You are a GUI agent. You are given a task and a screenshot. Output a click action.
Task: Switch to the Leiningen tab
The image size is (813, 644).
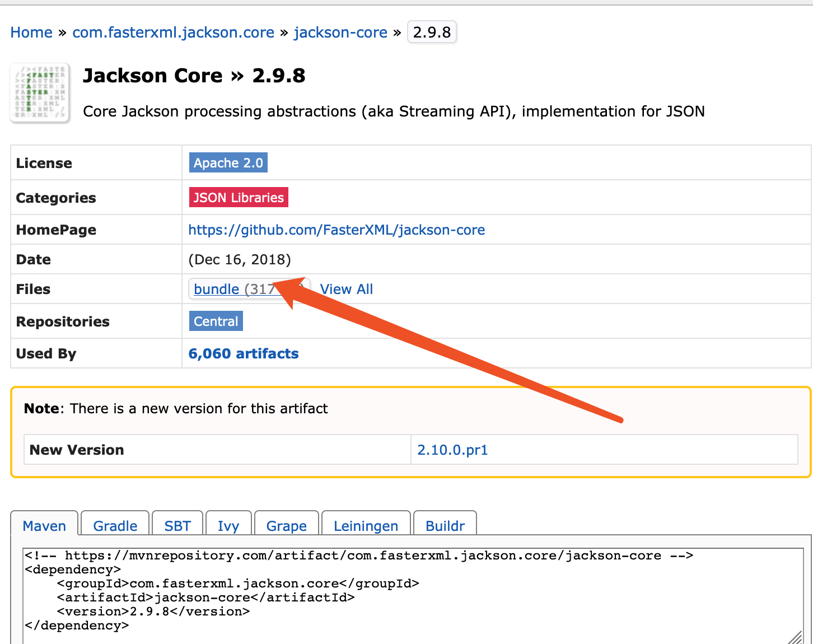point(366,525)
